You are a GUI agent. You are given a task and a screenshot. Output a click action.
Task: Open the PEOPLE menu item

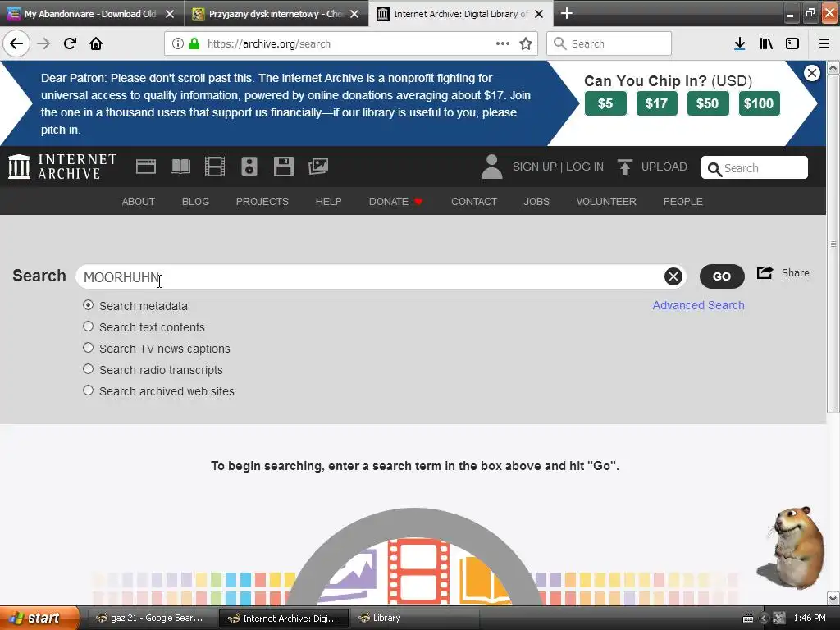(x=683, y=202)
